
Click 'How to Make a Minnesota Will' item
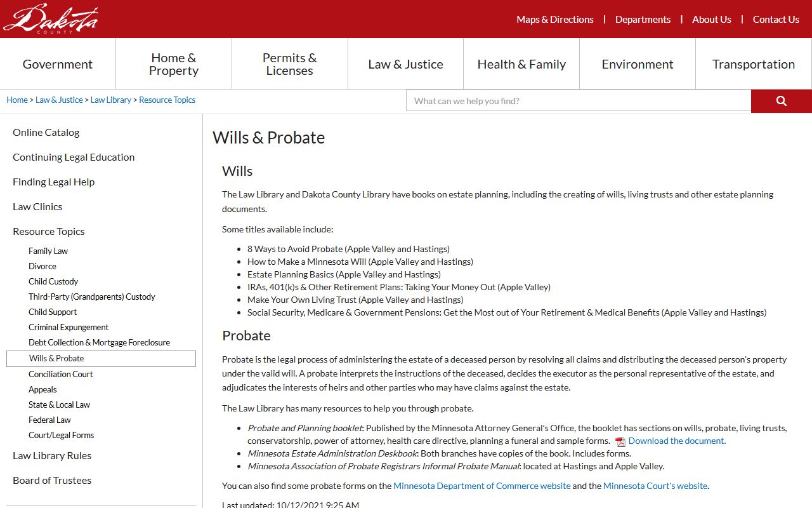click(360, 262)
